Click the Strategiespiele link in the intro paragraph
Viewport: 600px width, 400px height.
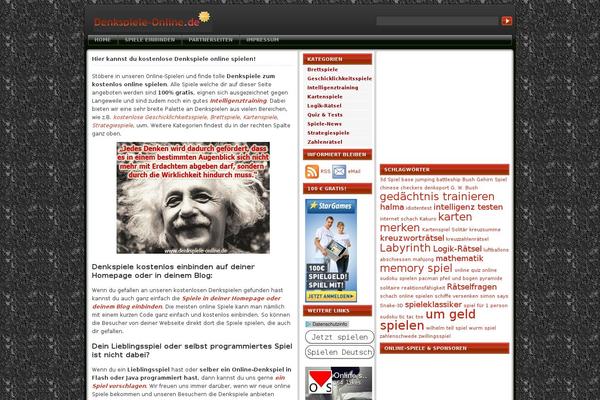point(112,125)
